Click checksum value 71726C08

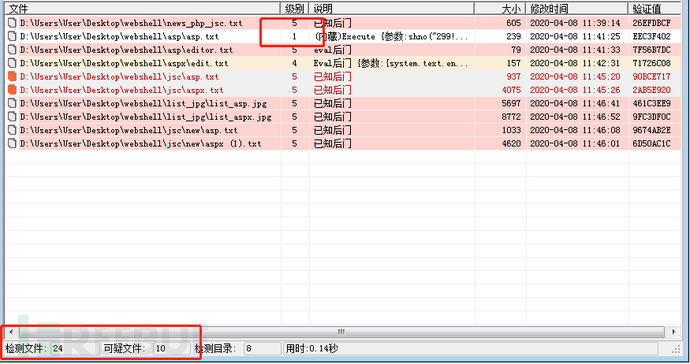tap(652, 63)
